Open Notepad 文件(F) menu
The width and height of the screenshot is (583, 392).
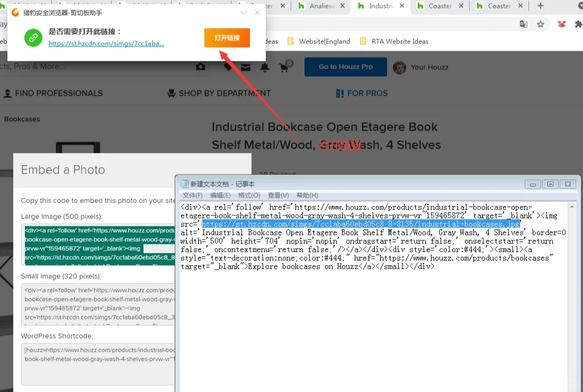tap(193, 195)
